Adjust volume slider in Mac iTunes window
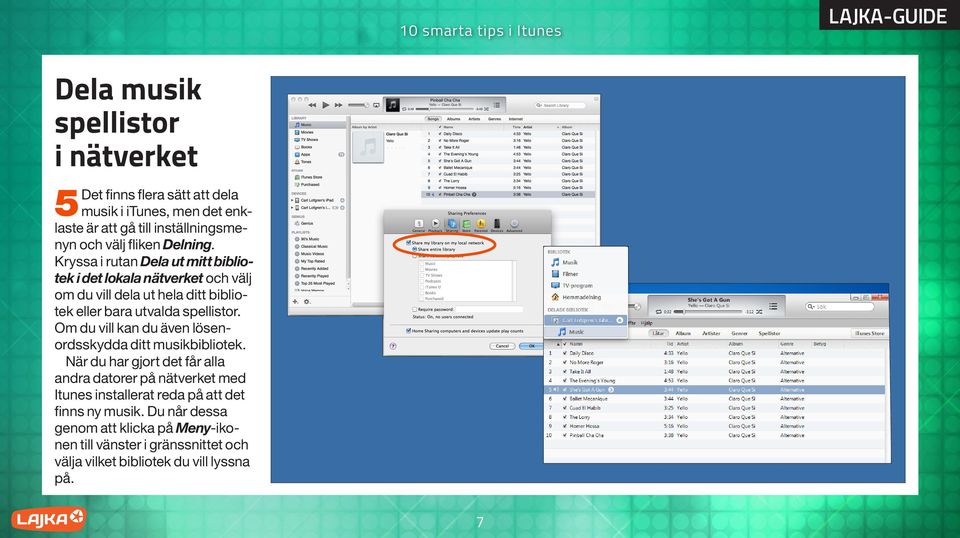 (x=358, y=105)
